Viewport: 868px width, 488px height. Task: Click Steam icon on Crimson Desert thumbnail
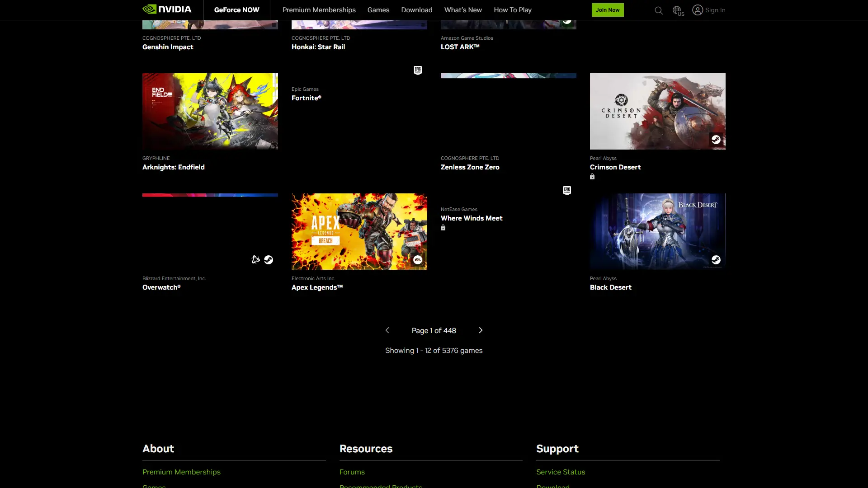(716, 140)
